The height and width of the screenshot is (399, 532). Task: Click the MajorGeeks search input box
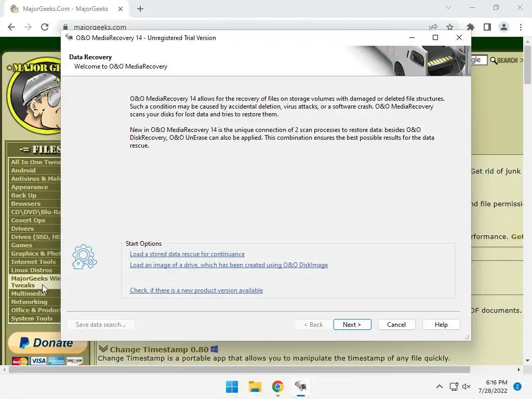tap(479, 60)
